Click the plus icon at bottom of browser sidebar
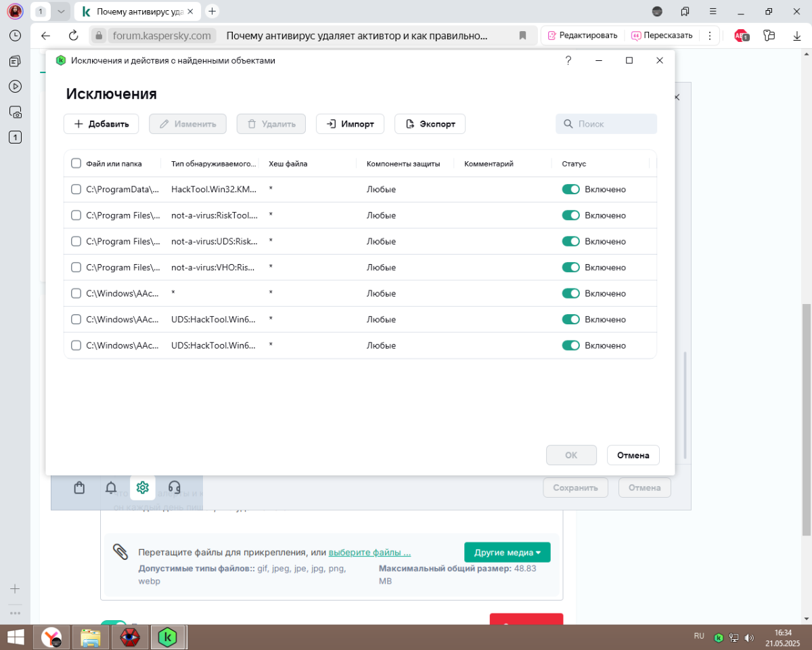Screen dimensions: 812x650 coord(15,589)
